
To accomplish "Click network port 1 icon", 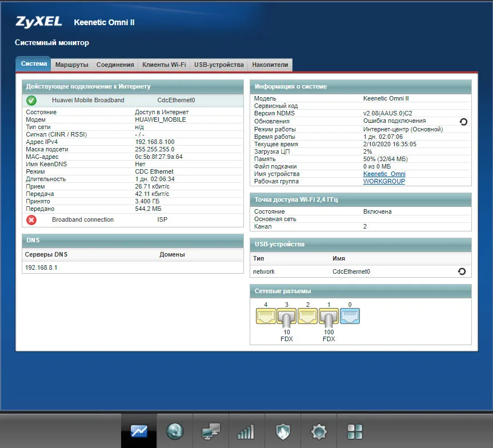I will click(328, 316).
